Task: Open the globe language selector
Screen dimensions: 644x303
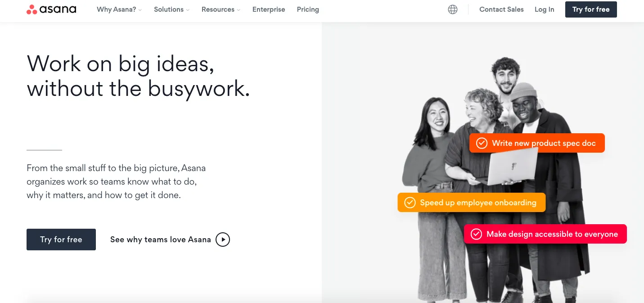Action: [x=453, y=9]
